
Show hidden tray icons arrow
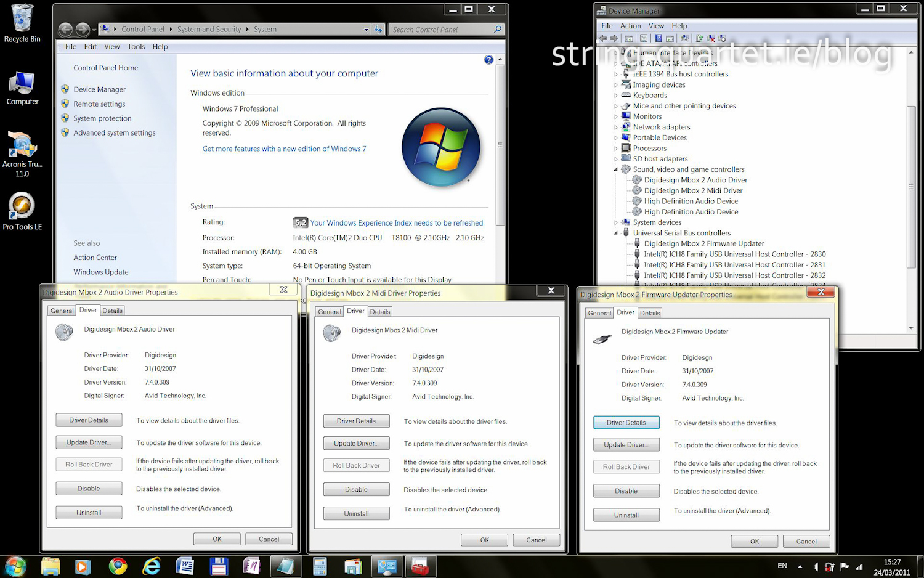point(800,567)
